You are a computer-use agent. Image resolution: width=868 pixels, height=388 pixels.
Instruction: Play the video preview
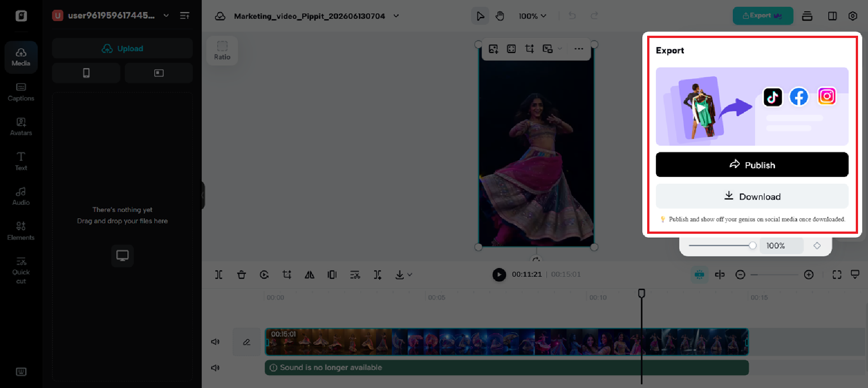point(499,274)
